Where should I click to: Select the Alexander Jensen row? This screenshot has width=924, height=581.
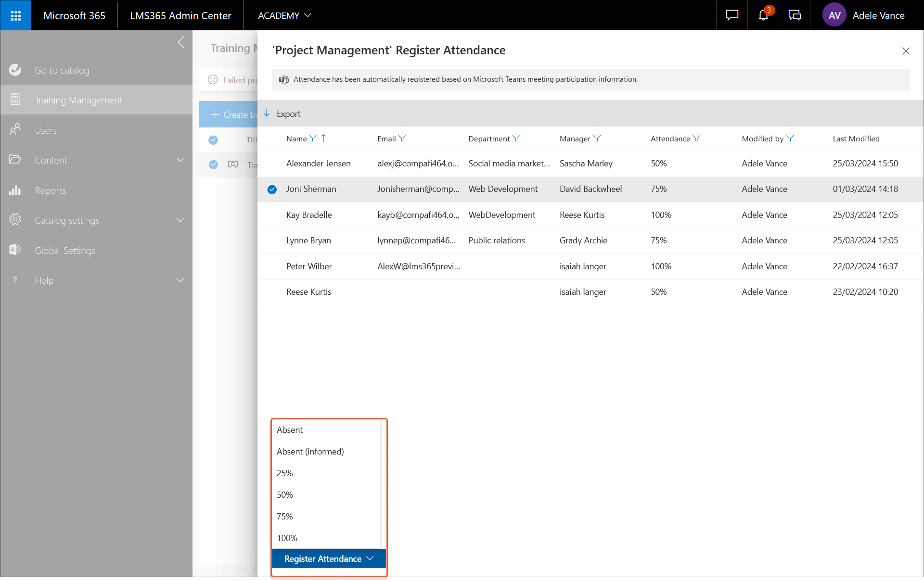coord(318,164)
